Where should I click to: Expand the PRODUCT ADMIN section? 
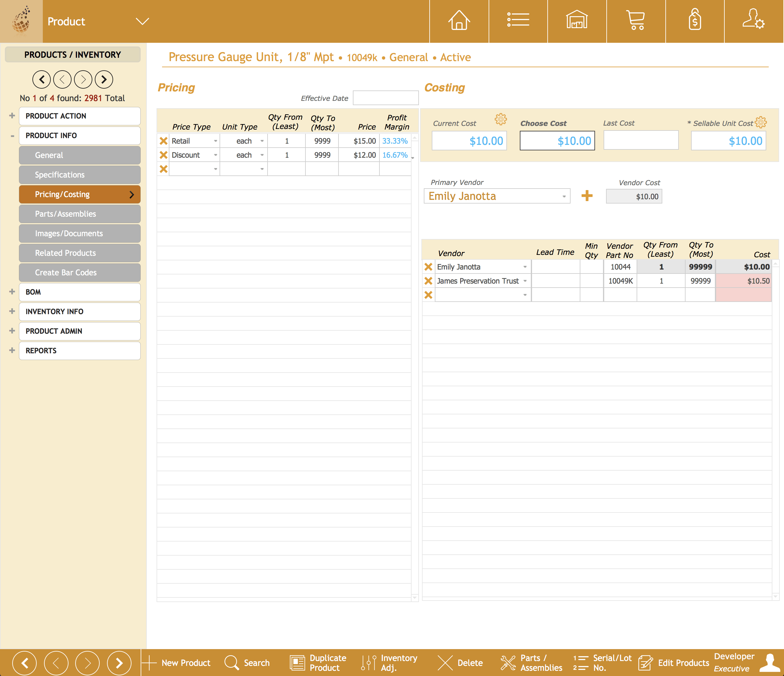tap(12, 331)
